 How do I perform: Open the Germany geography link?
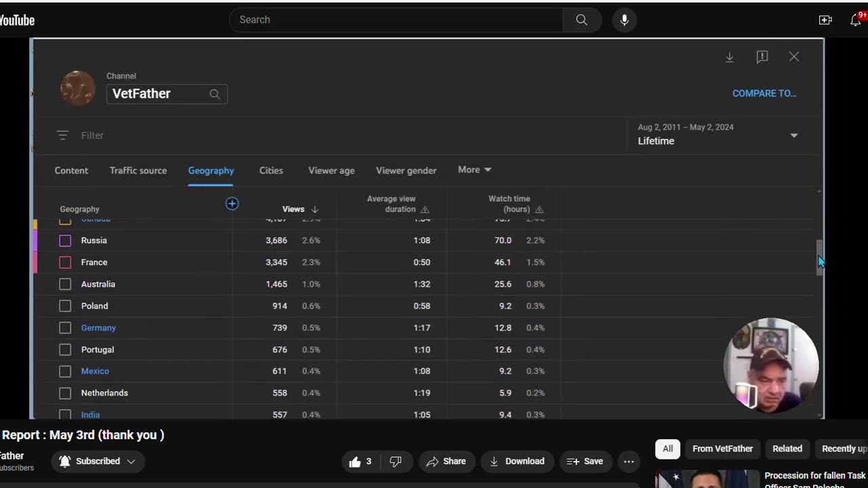pyautogui.click(x=98, y=328)
